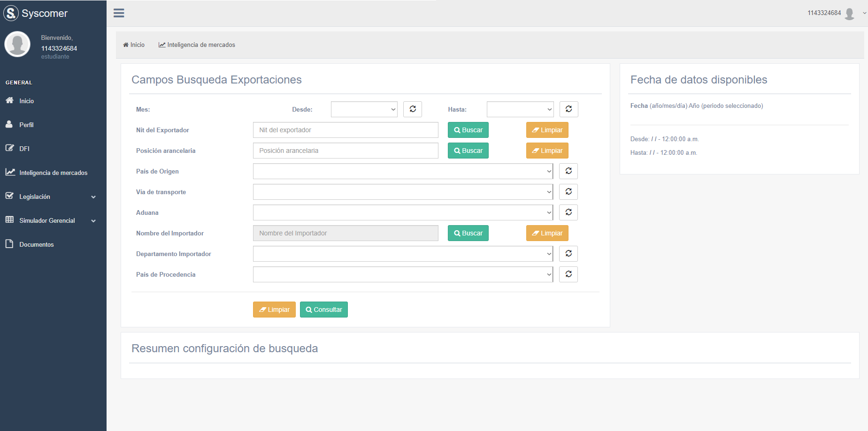
Task: Open Inteligencia de mercados in the sidebar
Action: (53, 173)
